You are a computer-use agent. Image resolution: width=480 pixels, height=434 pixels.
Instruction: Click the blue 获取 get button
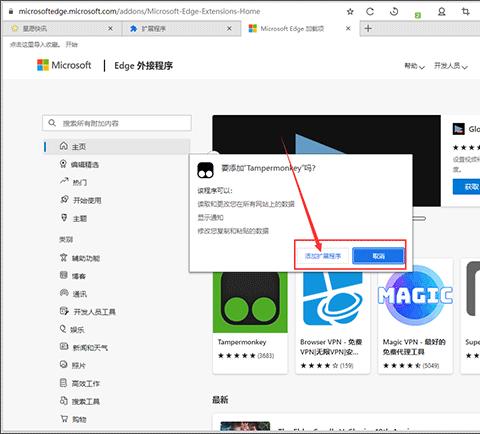468,187
